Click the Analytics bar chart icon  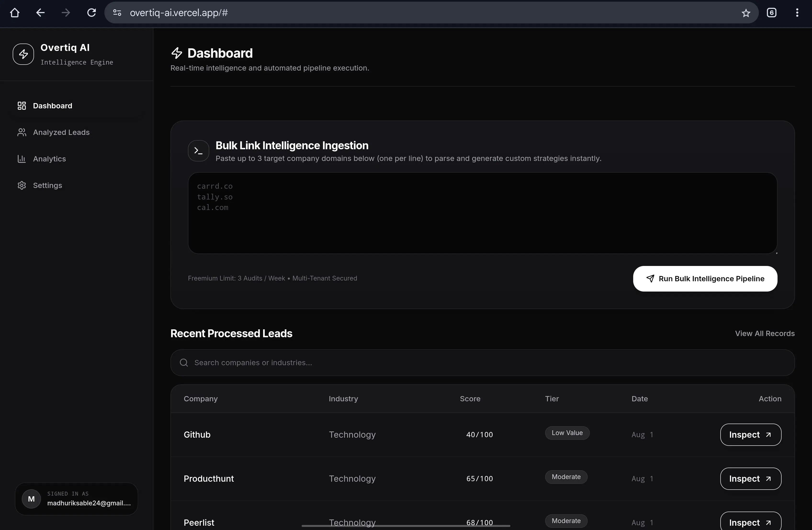pos(22,159)
